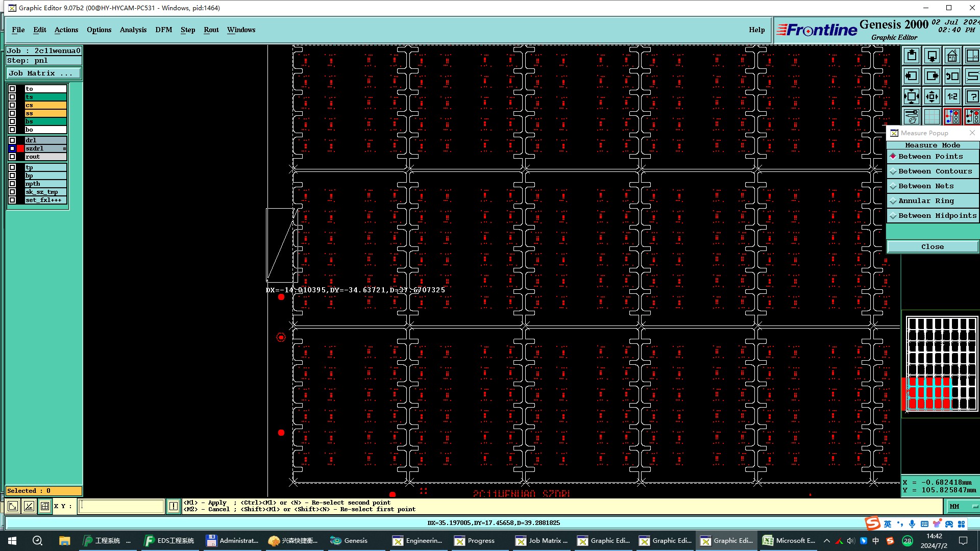Open the wrench and palette settings icon

[912, 117]
